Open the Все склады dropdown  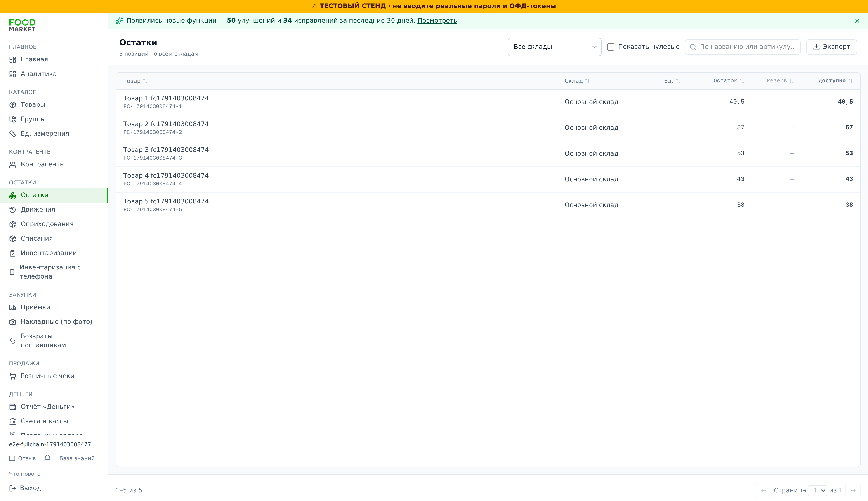(554, 47)
